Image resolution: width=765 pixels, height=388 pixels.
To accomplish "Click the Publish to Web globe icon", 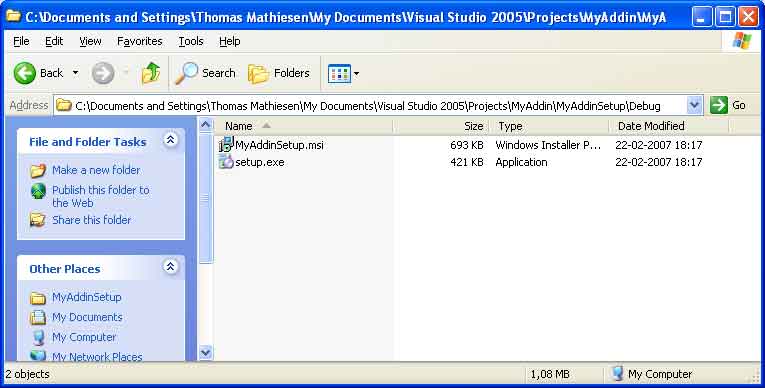I will (x=38, y=191).
